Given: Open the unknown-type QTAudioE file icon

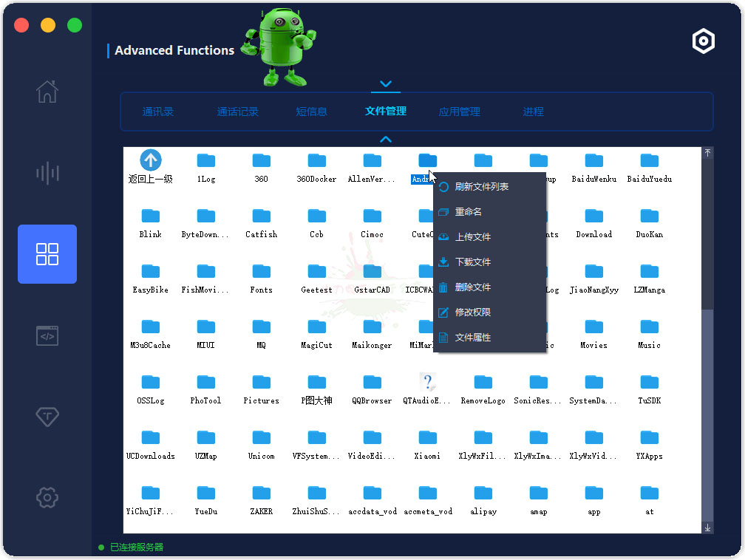Looking at the screenshot, I should pyautogui.click(x=428, y=382).
